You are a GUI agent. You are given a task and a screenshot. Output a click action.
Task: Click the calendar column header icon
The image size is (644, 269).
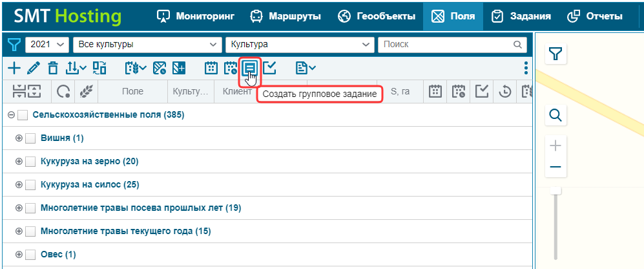(x=435, y=91)
